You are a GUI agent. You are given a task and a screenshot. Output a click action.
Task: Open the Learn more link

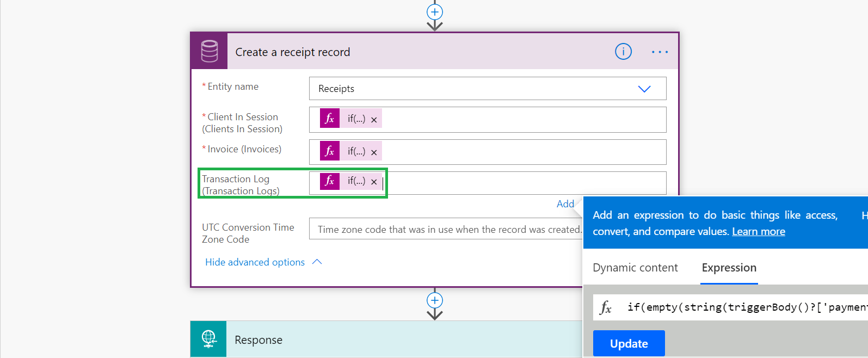pyautogui.click(x=758, y=231)
